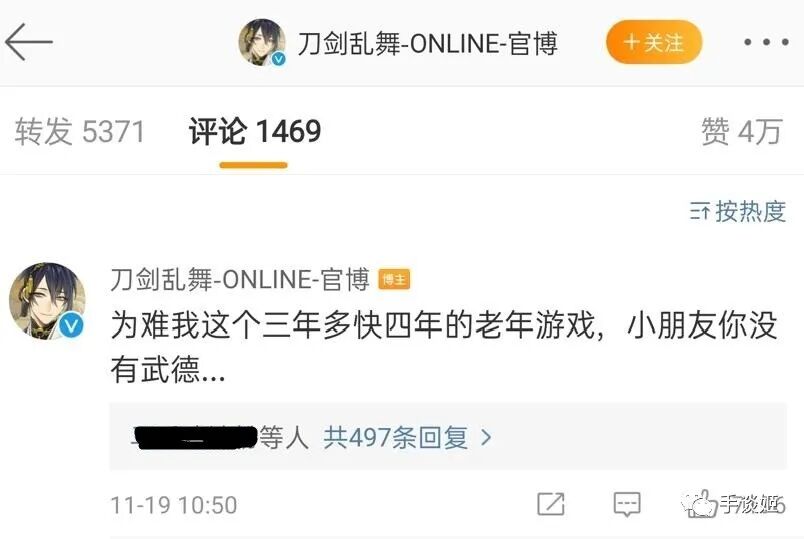The image size is (804, 539).
Task: Open commenter name 刀剑乱舞-ONLINE-官博
Action: pos(239,280)
